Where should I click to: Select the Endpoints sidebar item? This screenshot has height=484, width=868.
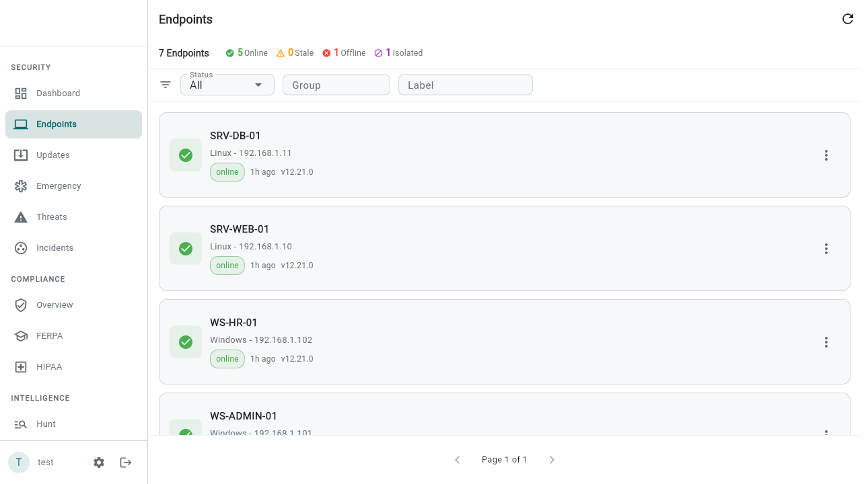(57, 124)
